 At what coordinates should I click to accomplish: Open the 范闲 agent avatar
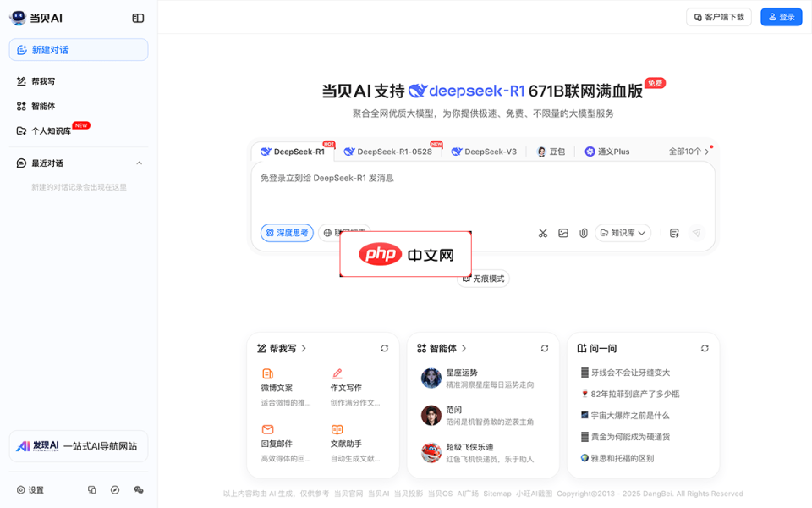click(x=431, y=416)
